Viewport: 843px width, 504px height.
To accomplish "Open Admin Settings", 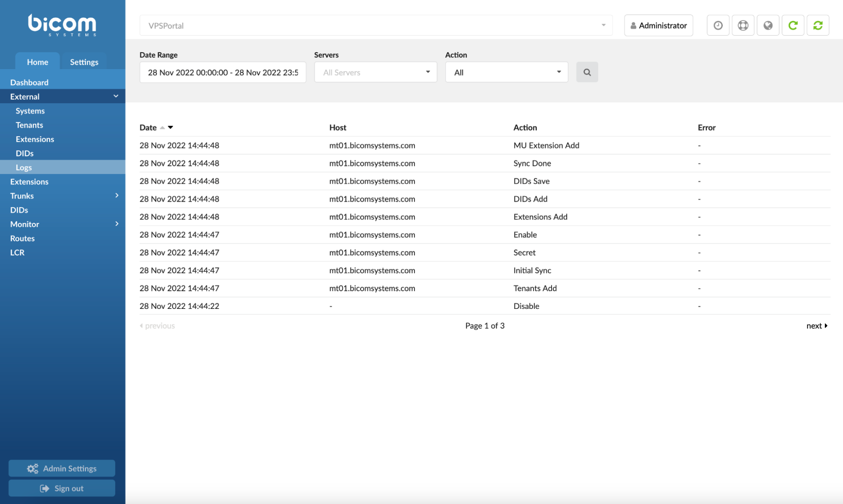I will (62, 468).
